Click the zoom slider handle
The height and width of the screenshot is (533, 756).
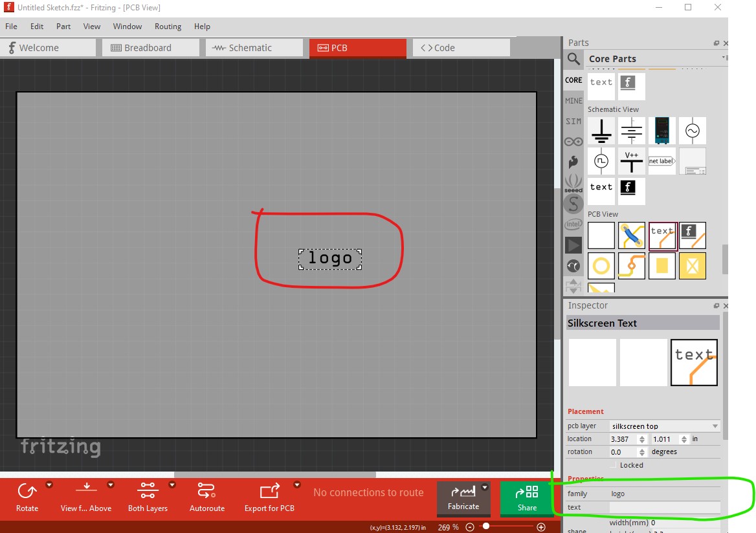coord(486,527)
